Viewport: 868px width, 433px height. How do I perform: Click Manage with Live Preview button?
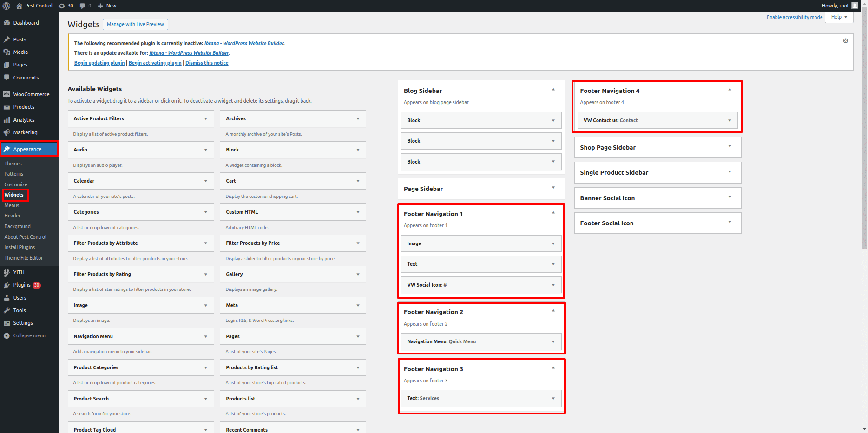click(x=135, y=24)
